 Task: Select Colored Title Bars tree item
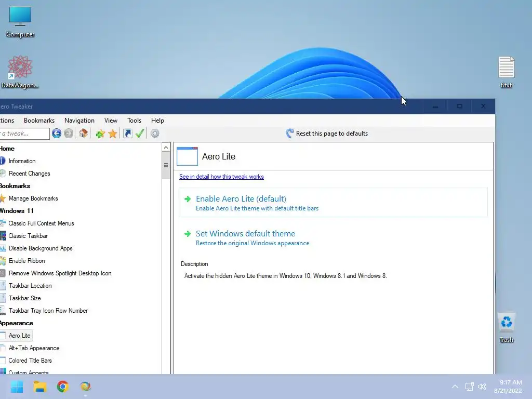click(30, 361)
